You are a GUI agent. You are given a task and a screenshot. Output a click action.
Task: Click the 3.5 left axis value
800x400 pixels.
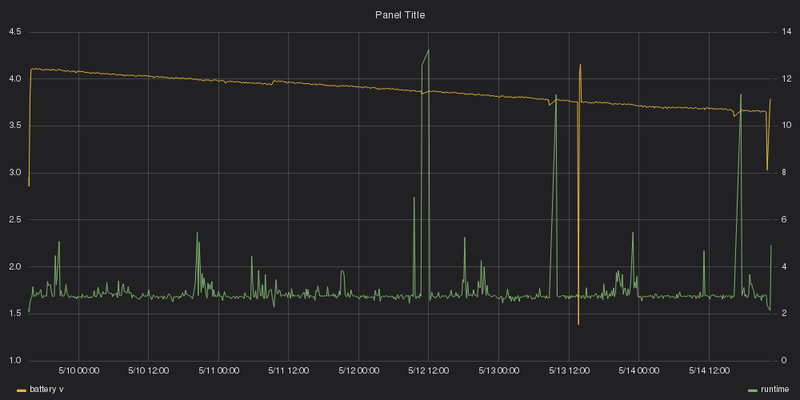[15, 126]
